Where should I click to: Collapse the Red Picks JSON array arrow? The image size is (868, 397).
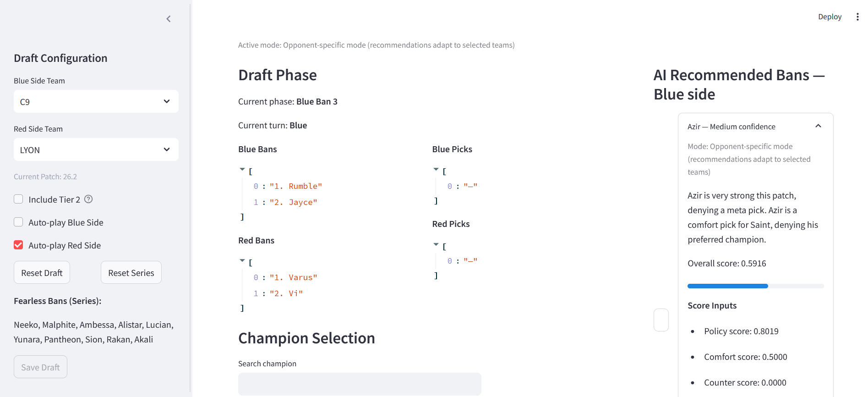tap(436, 245)
